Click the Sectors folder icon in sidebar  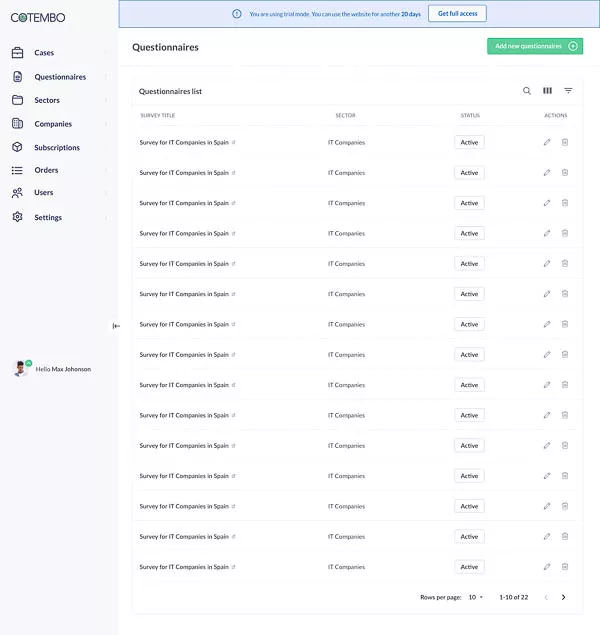(17, 100)
